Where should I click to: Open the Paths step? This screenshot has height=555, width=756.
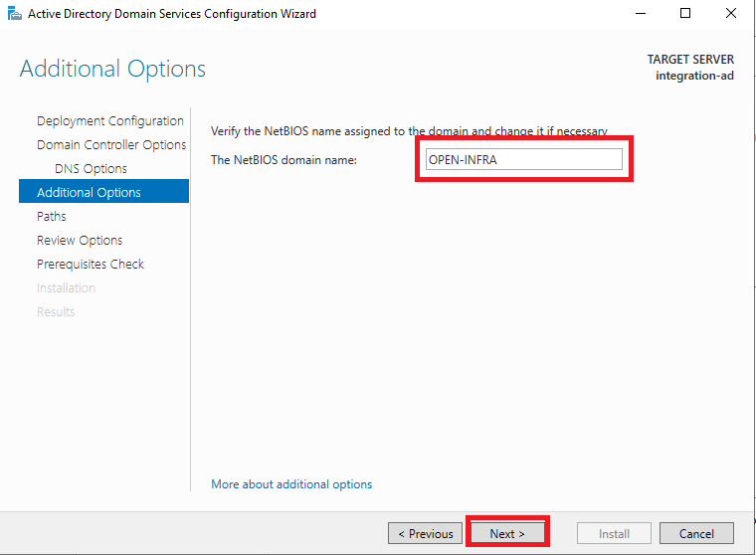(x=52, y=216)
